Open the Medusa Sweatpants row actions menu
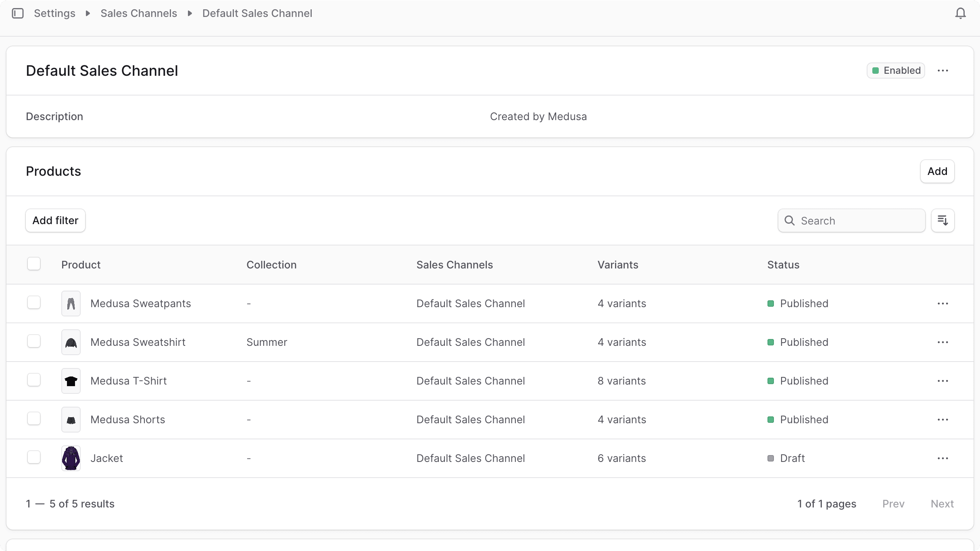 coord(942,303)
